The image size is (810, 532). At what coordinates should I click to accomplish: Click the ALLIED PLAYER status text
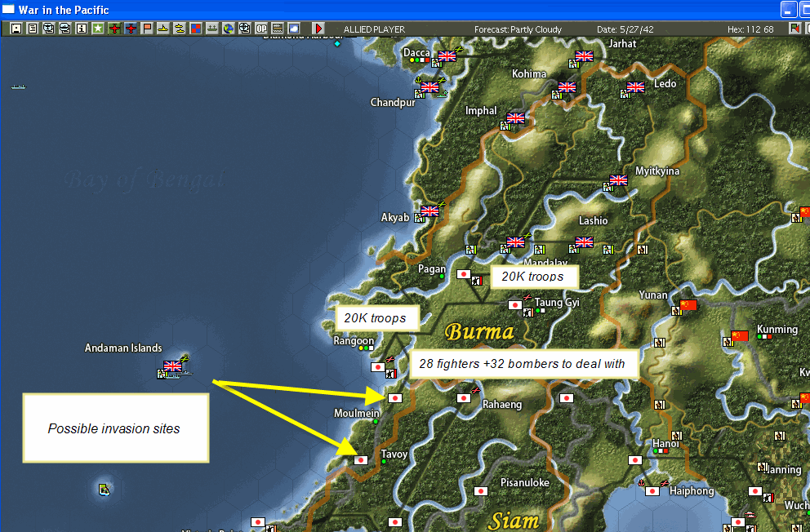(374, 29)
